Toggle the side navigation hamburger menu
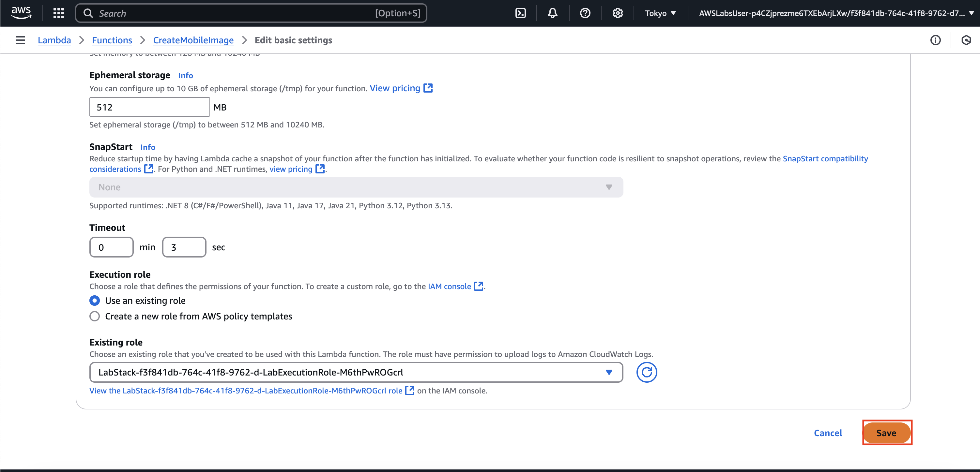This screenshot has height=472, width=980. [x=20, y=40]
